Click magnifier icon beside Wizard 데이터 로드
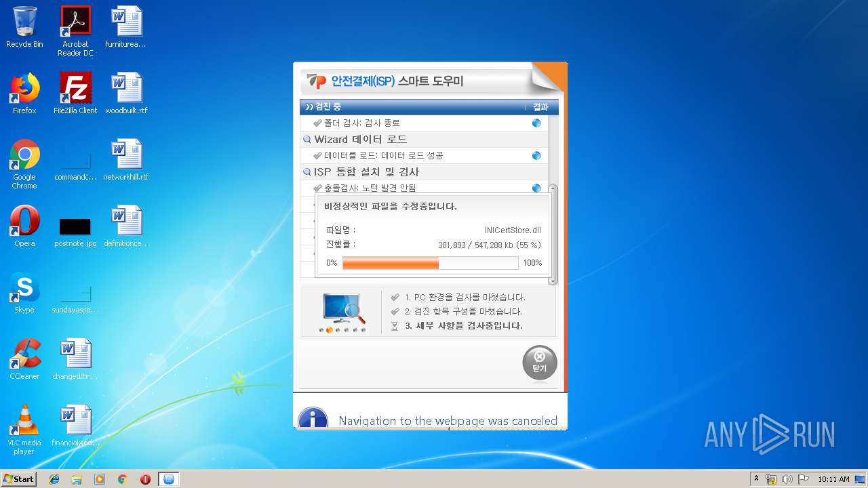The height and width of the screenshot is (488, 868). tap(307, 140)
